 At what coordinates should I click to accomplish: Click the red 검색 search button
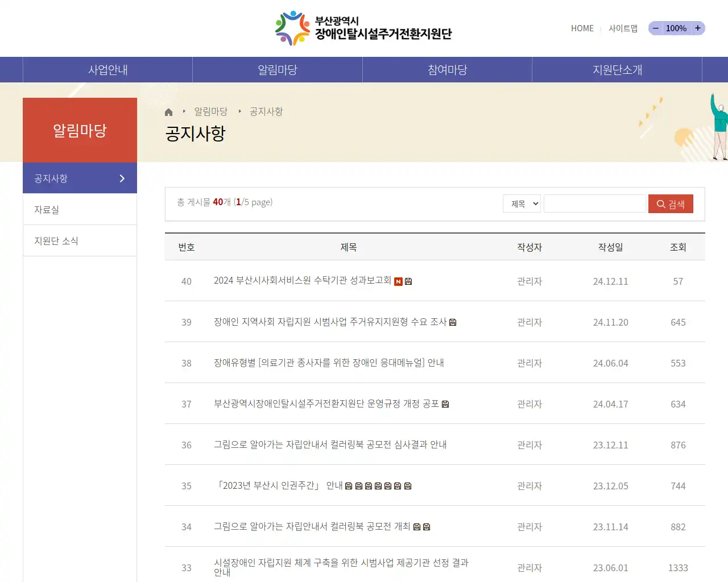coord(671,204)
